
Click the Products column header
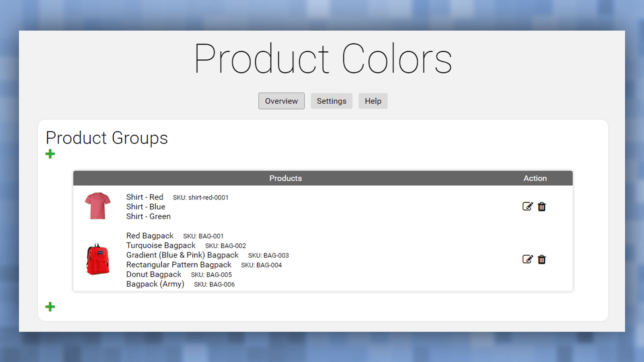(x=285, y=178)
